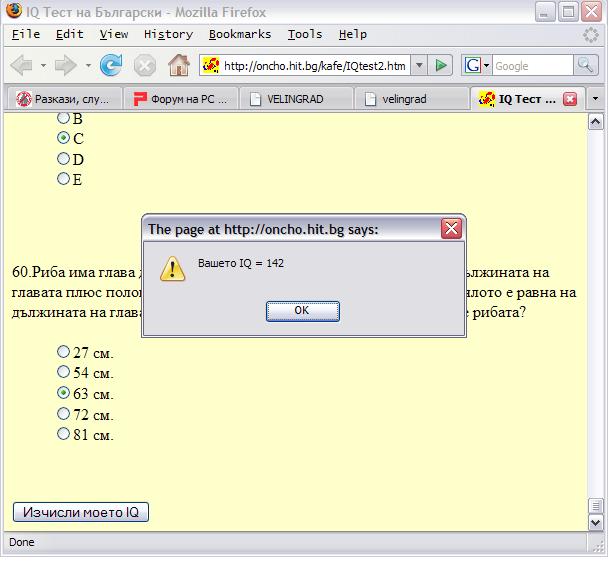Open the File menu
This screenshot has width=611, height=564.
tap(26, 34)
